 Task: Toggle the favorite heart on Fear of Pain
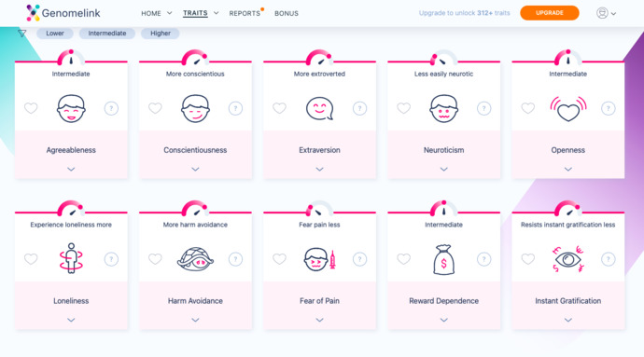(x=279, y=259)
